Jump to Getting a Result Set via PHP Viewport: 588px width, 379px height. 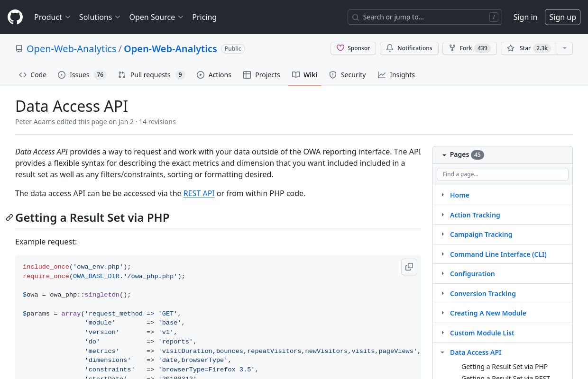pos(505,367)
